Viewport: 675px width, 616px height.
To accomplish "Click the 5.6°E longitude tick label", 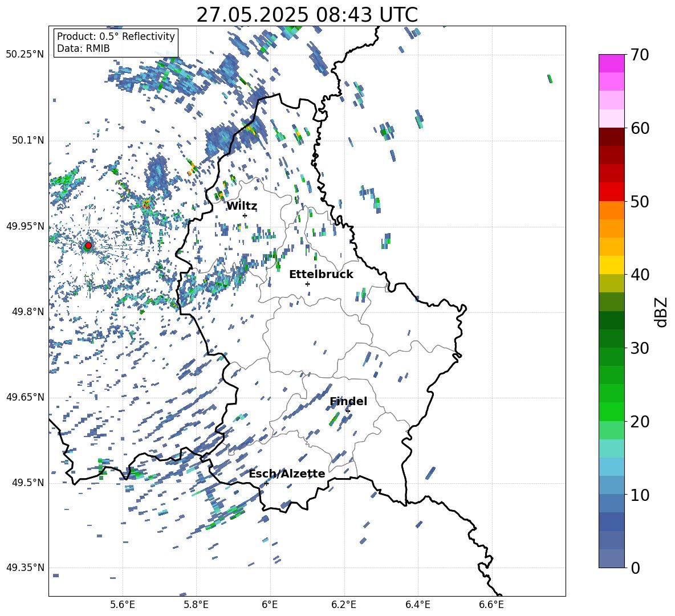I will click(x=123, y=605).
